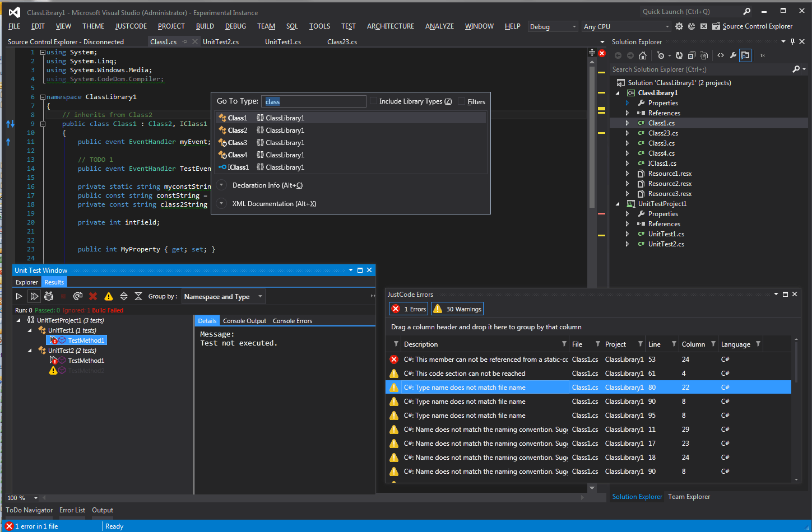Viewport: 812px width, 532px height.
Task: Switch to UnitTest2.cs editor tab
Action: click(x=221, y=41)
